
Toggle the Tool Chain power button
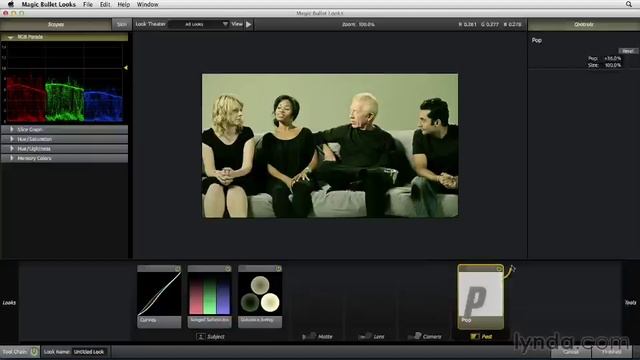[34, 351]
